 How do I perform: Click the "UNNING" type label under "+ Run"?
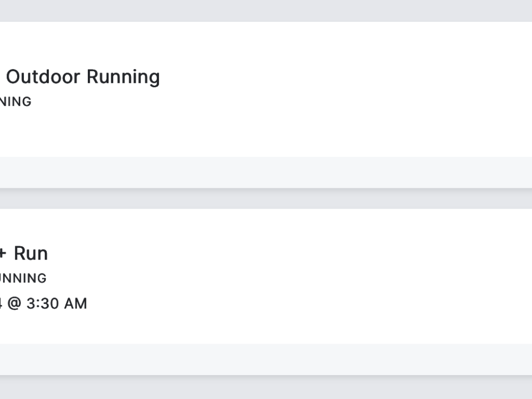pyautogui.click(x=22, y=278)
